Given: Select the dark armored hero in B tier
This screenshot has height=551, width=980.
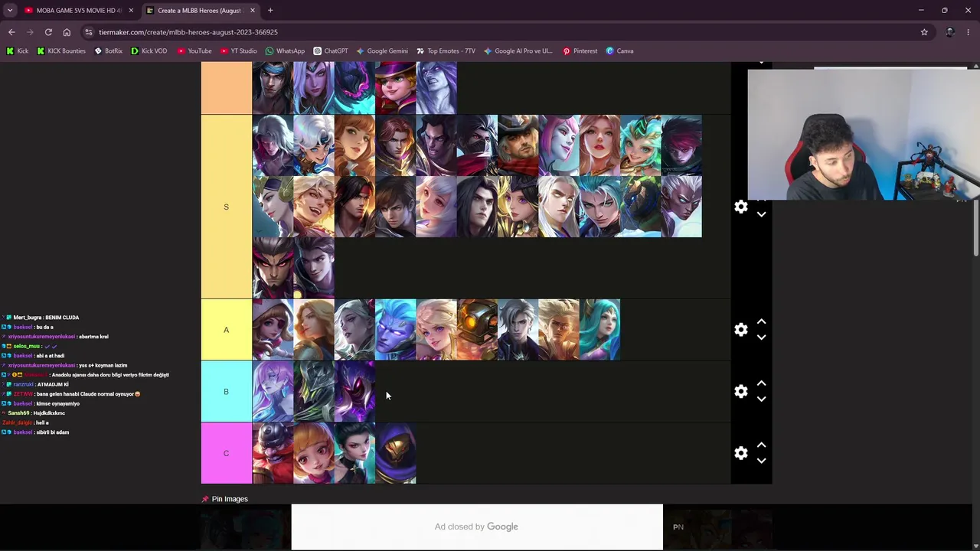Looking at the screenshot, I should point(314,392).
